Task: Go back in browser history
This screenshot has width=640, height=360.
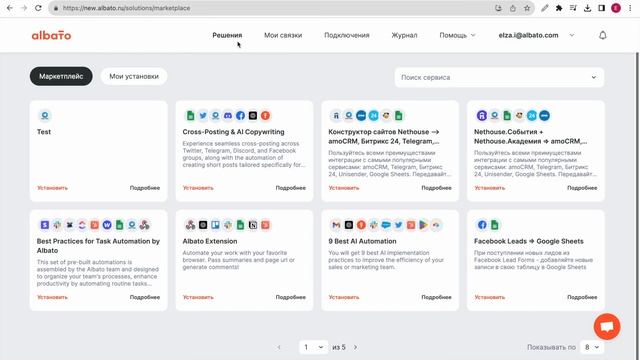Action: (10, 8)
